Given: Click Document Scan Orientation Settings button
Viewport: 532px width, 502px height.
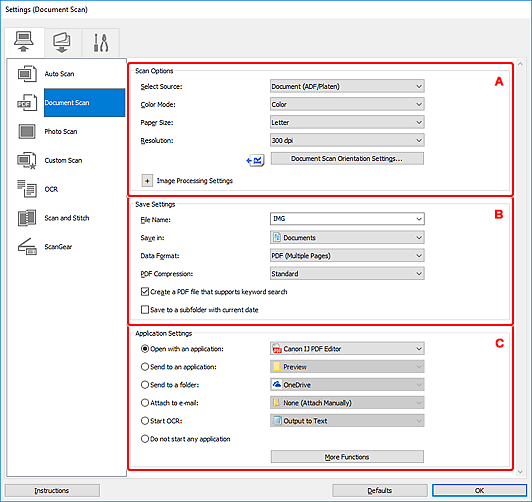Looking at the screenshot, I should 347,158.
